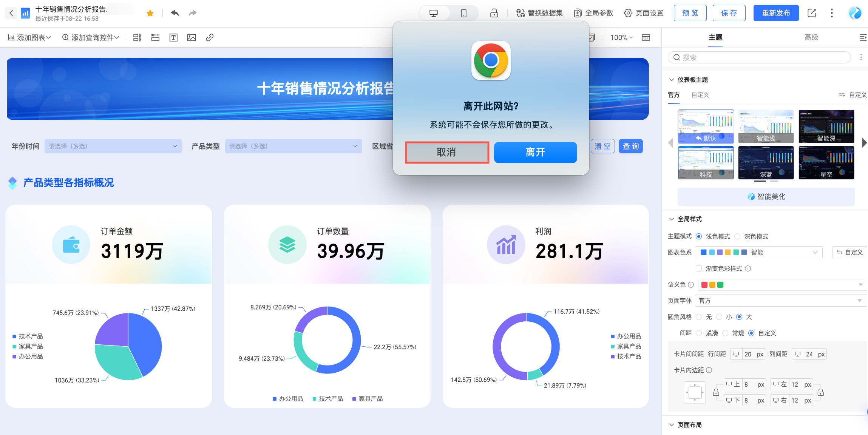Image resolution: width=868 pixels, height=435 pixels.
Task: Open the page font dropdown
Action: click(x=781, y=301)
